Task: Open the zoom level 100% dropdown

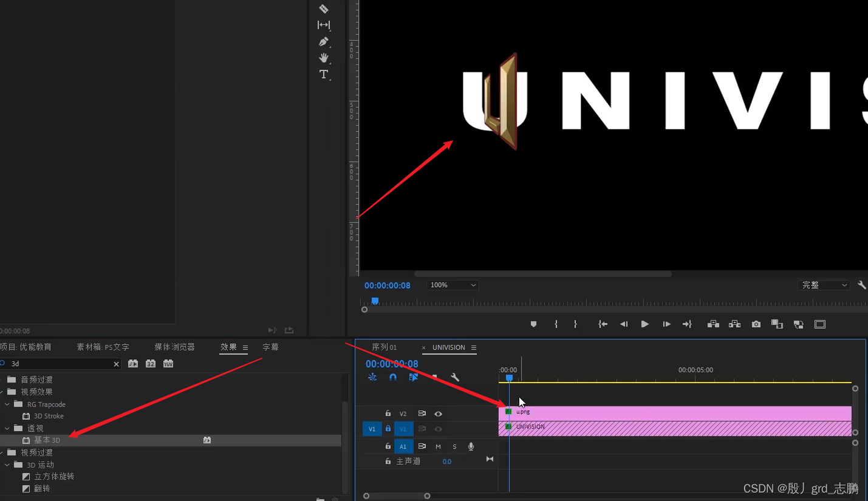Action: pyautogui.click(x=453, y=285)
